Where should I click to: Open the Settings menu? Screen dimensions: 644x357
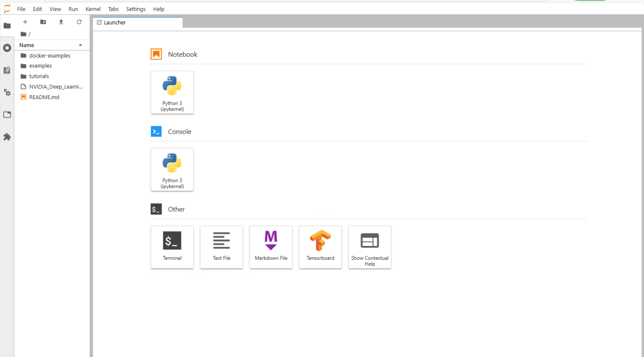136,9
